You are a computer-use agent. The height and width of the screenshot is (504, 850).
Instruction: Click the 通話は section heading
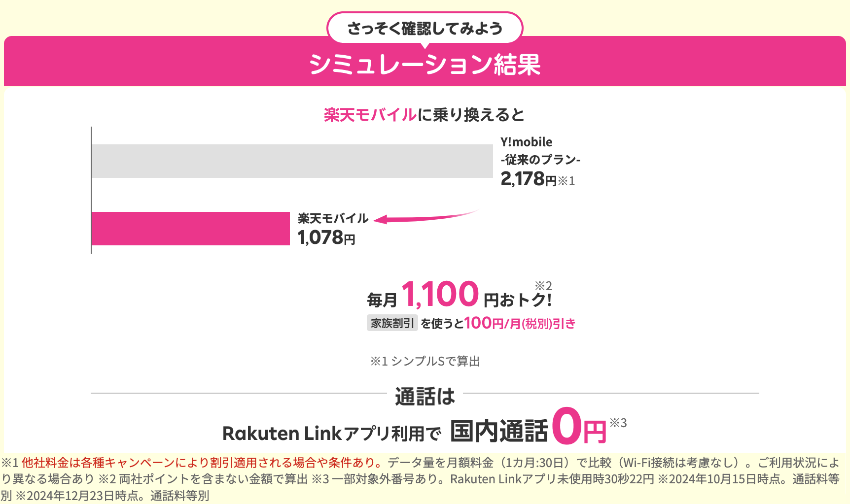pos(425,397)
